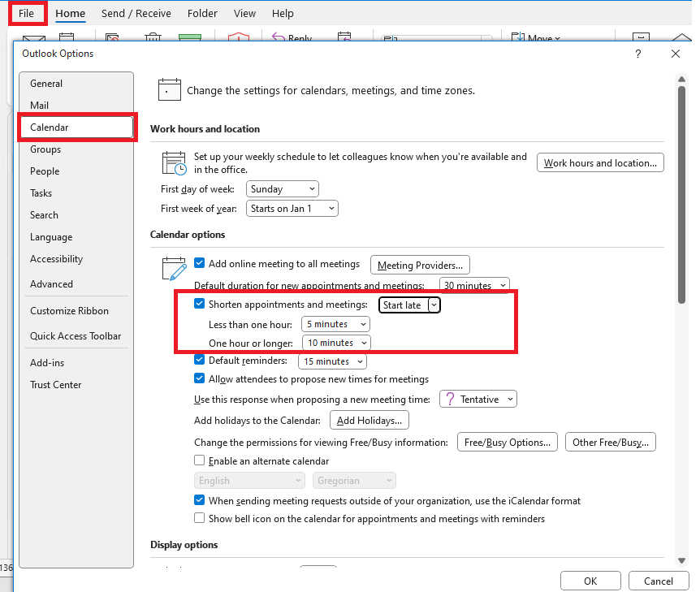700x592 pixels.
Task: Click the OK button
Action: click(590, 581)
